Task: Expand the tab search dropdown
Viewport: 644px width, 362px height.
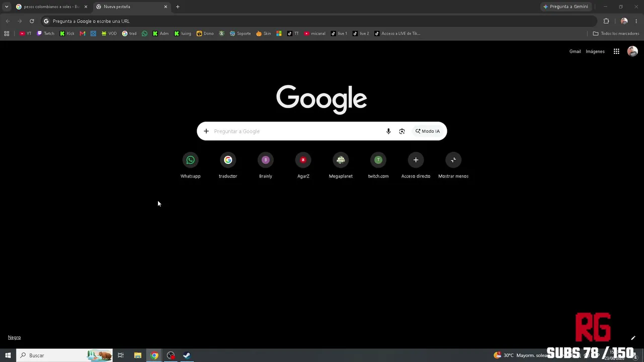Action: (7, 7)
